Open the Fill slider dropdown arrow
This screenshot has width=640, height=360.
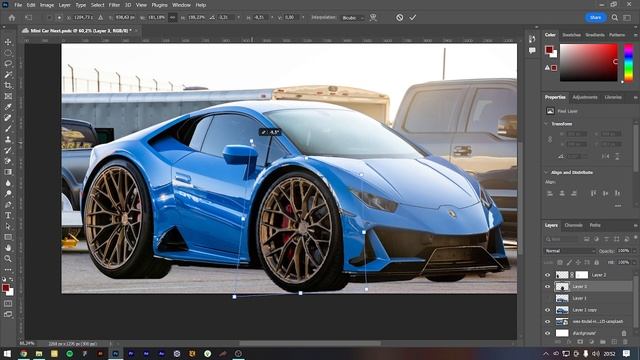point(634,262)
